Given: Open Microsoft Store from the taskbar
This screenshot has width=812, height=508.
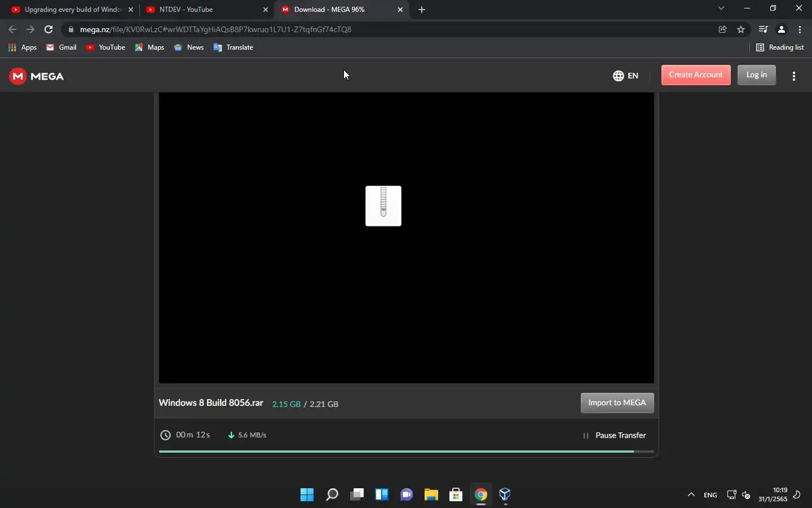Looking at the screenshot, I should click(x=456, y=495).
